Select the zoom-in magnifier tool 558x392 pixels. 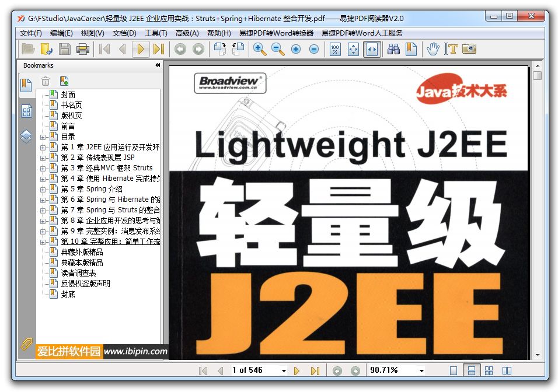pos(259,49)
